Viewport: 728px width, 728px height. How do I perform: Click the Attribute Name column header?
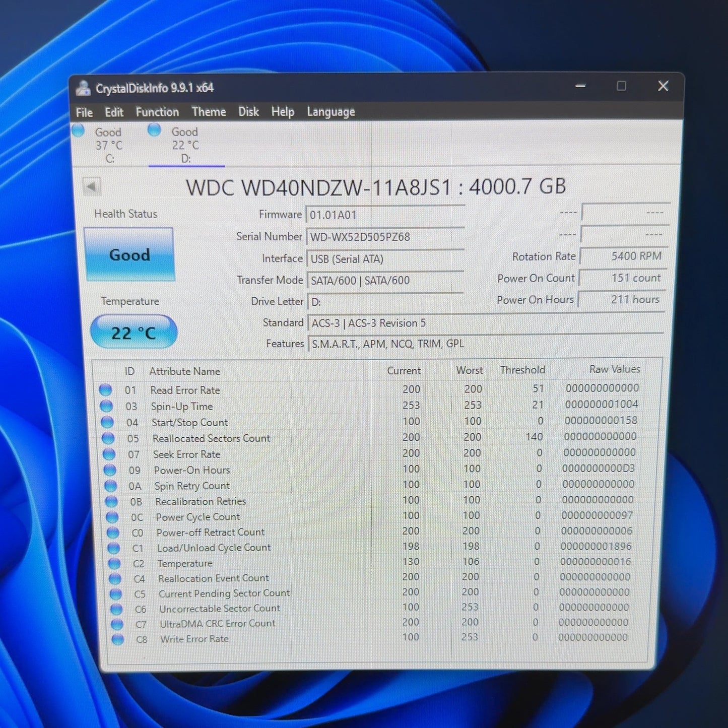(x=185, y=371)
